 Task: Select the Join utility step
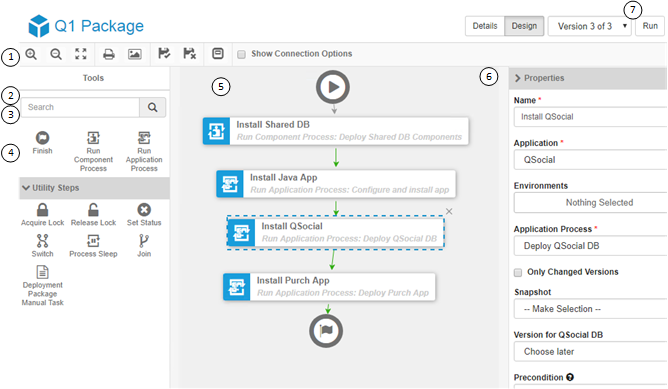coord(144,246)
